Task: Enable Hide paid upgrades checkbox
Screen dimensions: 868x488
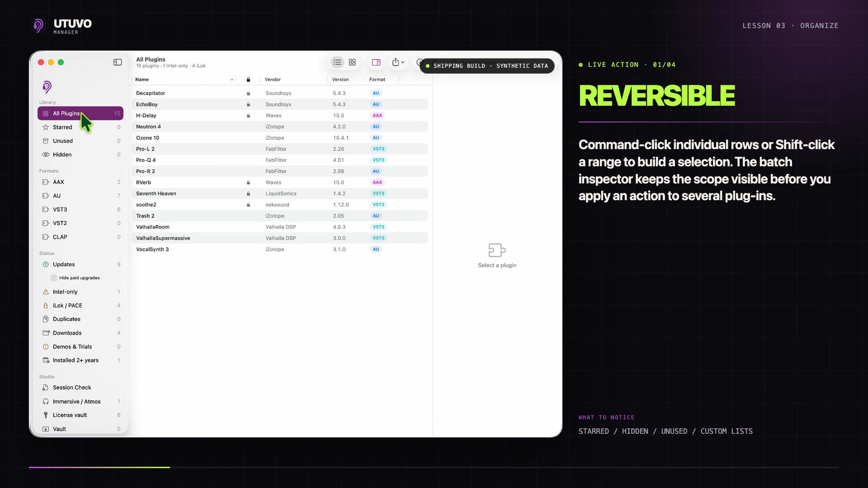Action: pyautogui.click(x=54, y=278)
